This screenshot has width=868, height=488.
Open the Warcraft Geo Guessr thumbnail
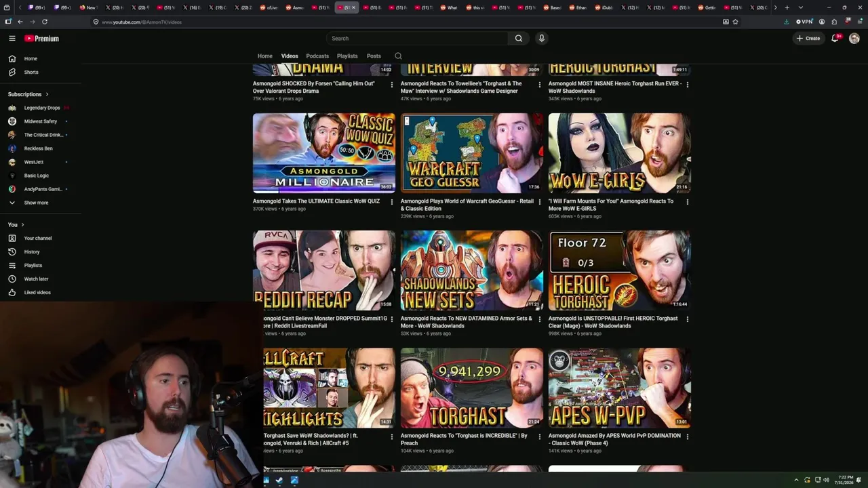click(472, 153)
